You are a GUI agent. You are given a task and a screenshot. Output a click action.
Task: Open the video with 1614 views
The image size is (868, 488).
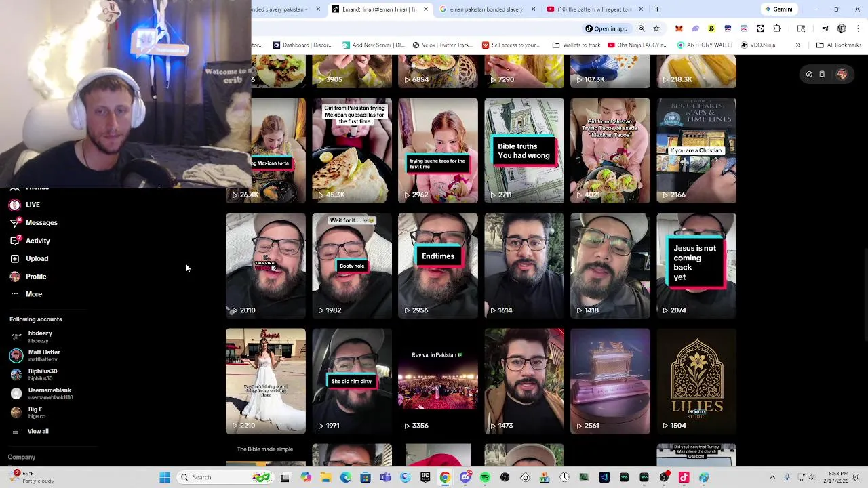[524, 266]
